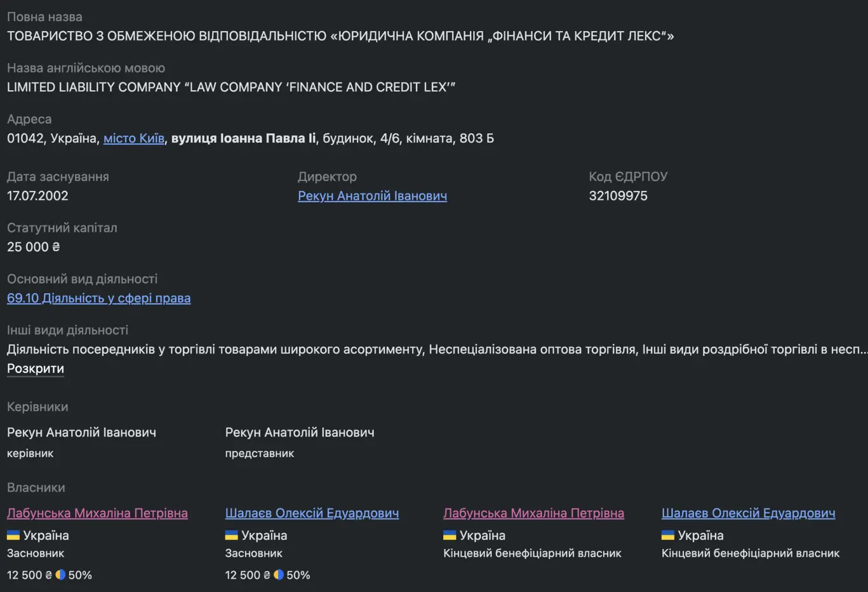Open the місто Київ address link
Image resolution: width=868 pixels, height=592 pixels.
pyautogui.click(x=134, y=138)
